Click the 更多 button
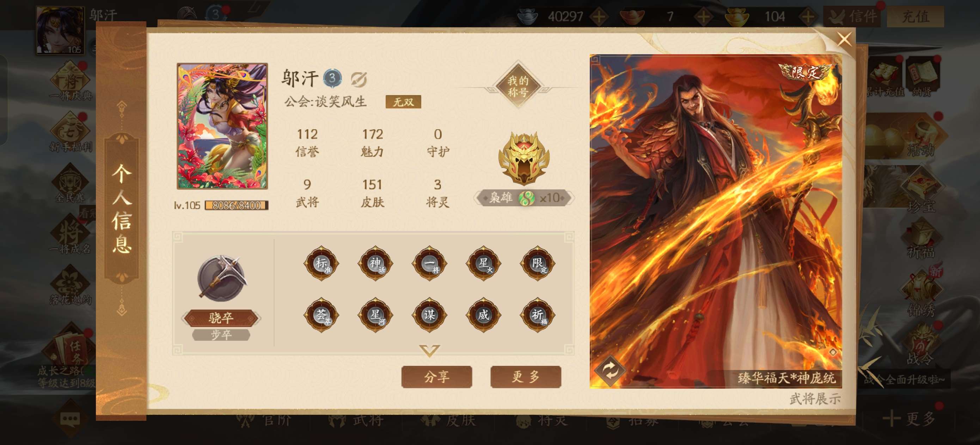The height and width of the screenshot is (445, 980). pyautogui.click(x=526, y=377)
